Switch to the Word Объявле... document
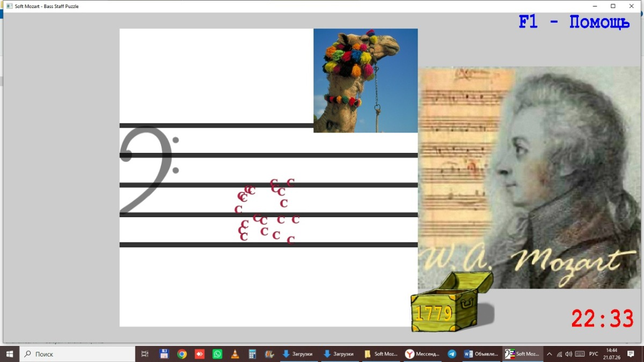Viewport: 644px width, 362px height. pyautogui.click(x=481, y=354)
